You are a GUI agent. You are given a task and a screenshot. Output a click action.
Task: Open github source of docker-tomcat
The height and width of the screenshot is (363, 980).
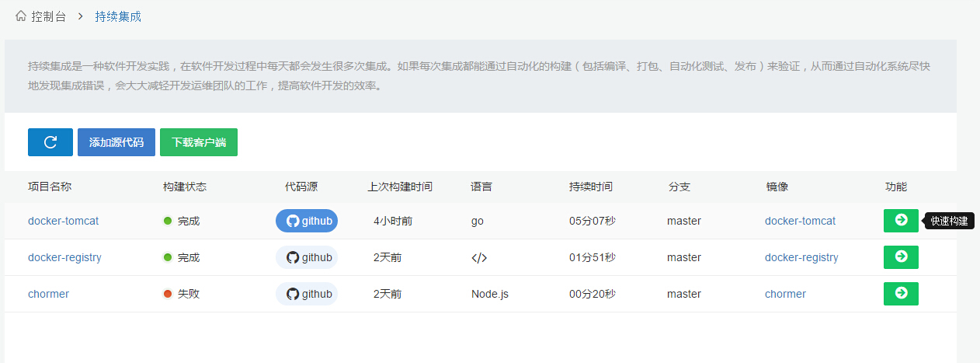[x=307, y=221]
